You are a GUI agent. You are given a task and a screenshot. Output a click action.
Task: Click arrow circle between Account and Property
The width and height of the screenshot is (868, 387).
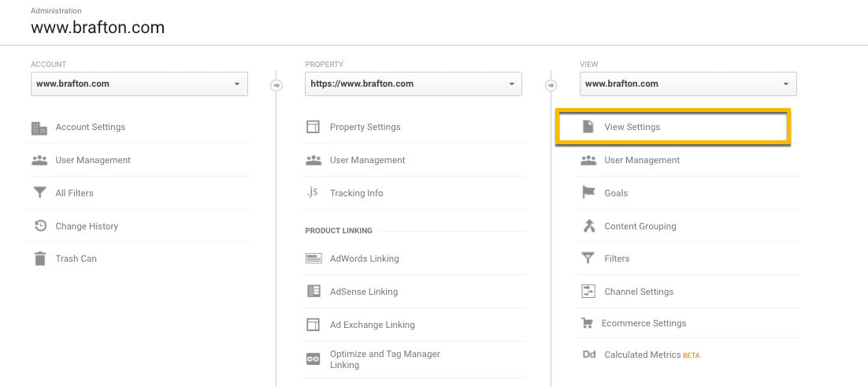tap(276, 85)
